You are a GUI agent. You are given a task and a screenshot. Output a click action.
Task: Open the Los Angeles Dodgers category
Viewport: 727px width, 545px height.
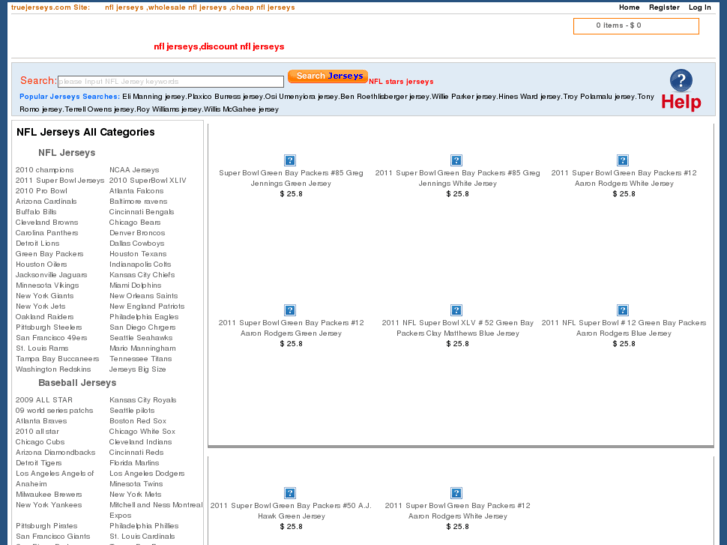147,473
